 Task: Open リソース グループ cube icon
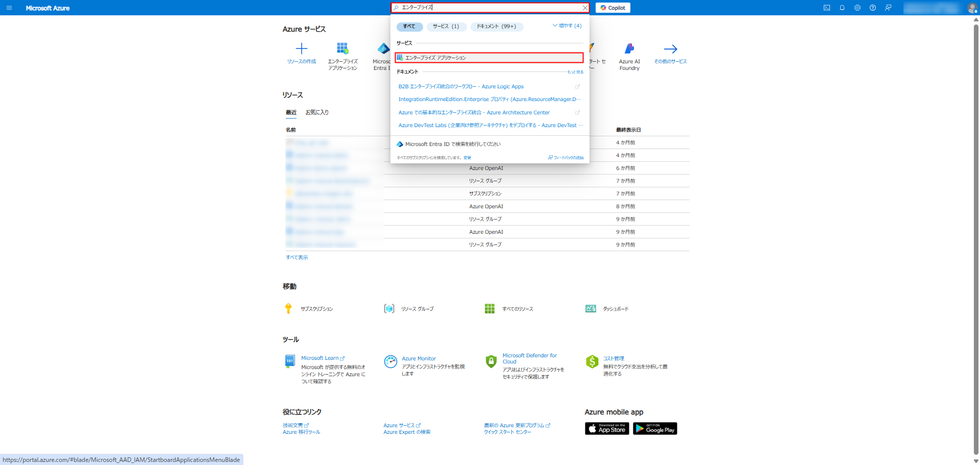(x=389, y=309)
